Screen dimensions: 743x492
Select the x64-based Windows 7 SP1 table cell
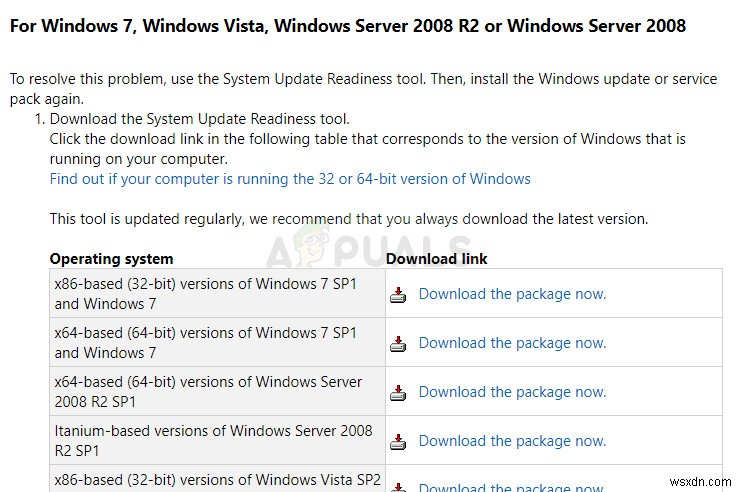pos(205,343)
